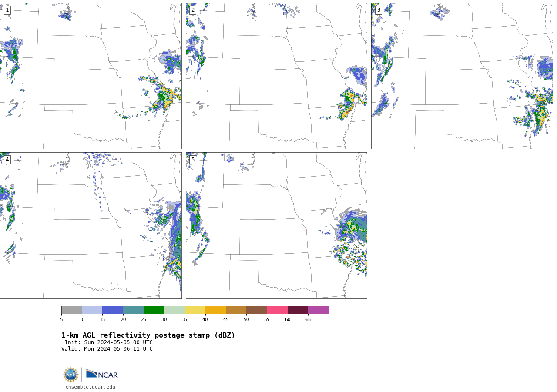The width and height of the screenshot is (557, 392).
Task: Click the NCAR logo
Action: 102,374
